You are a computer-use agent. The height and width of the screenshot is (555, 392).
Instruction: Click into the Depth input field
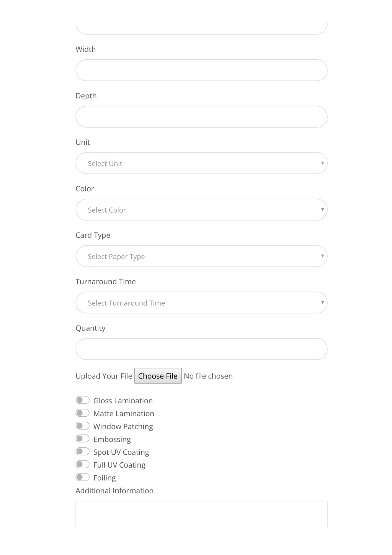pos(201,117)
